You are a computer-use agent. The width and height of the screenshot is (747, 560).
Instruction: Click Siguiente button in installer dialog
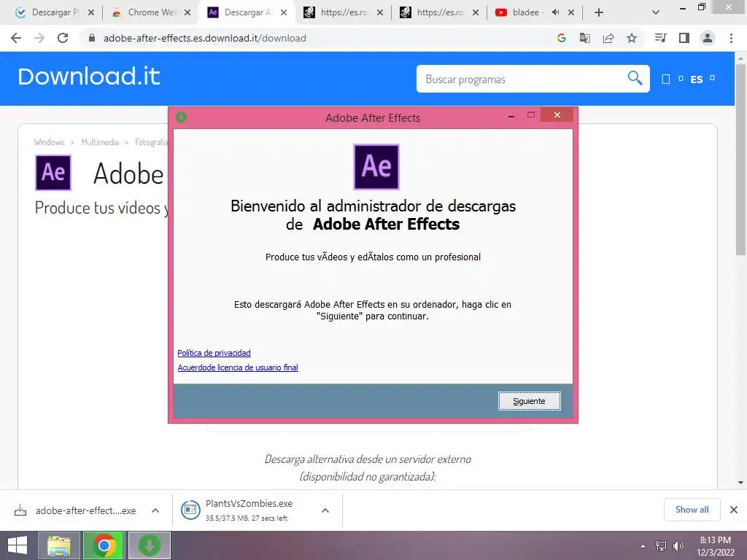pyautogui.click(x=530, y=401)
